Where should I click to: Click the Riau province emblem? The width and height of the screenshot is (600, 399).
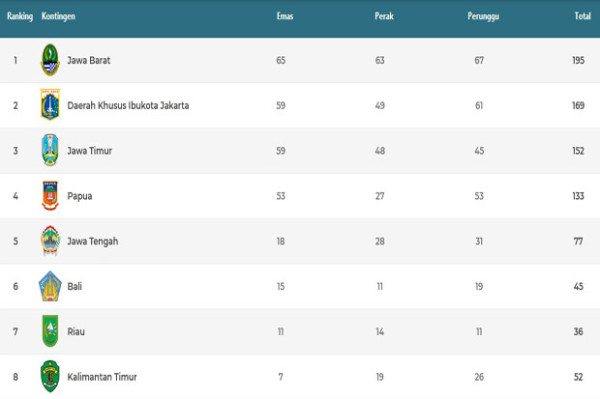click(50, 331)
